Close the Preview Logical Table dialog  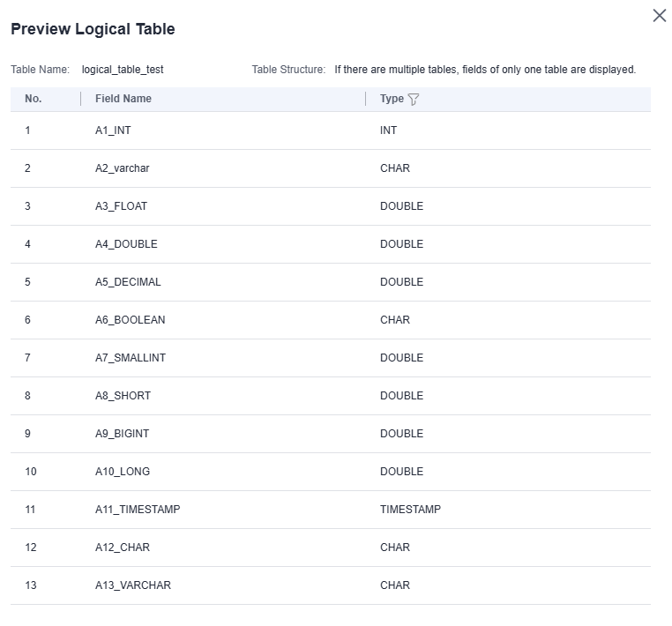tap(659, 16)
